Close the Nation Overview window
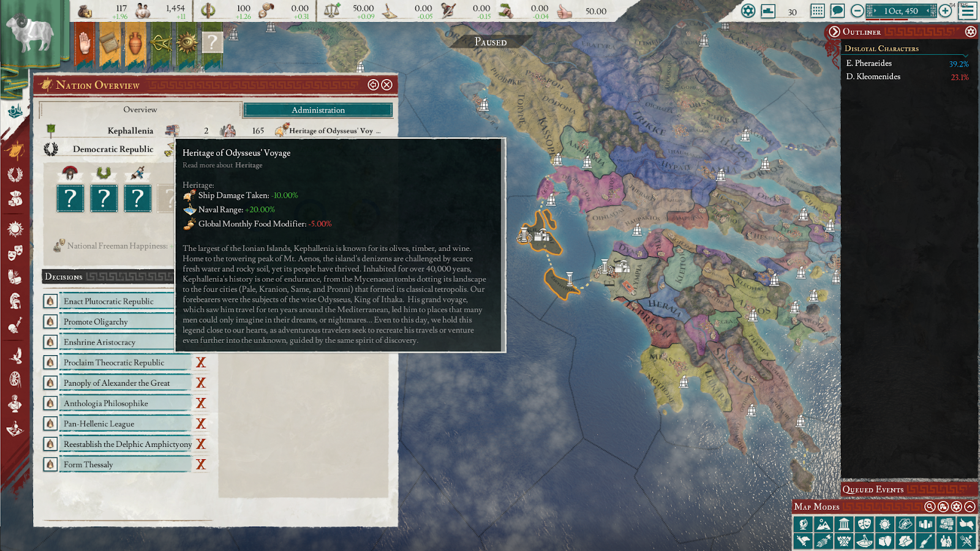This screenshot has width=980, height=551. 386,85
